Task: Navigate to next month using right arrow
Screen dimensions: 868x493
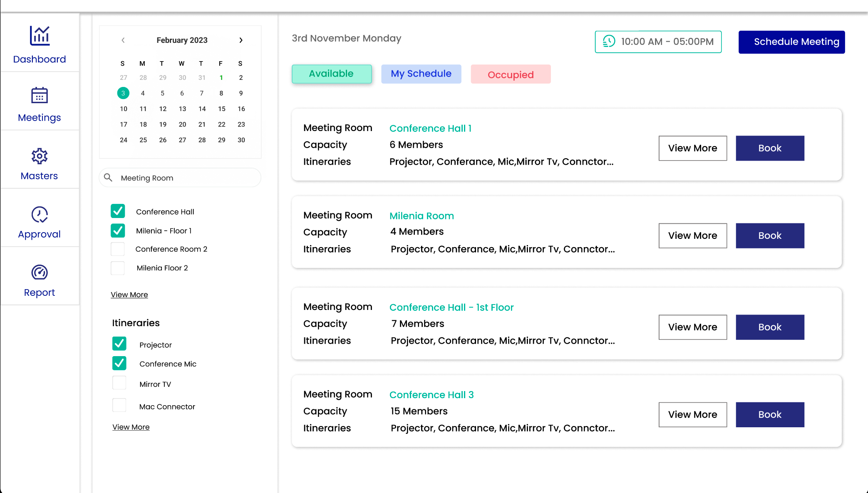Action: 241,40
